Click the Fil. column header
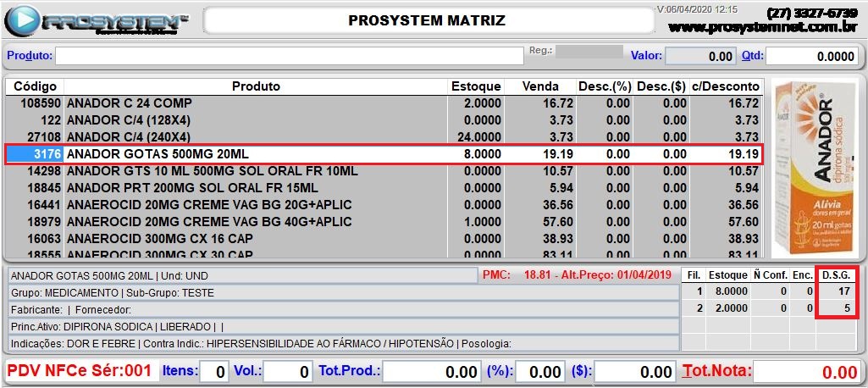868x388 pixels. [694, 275]
